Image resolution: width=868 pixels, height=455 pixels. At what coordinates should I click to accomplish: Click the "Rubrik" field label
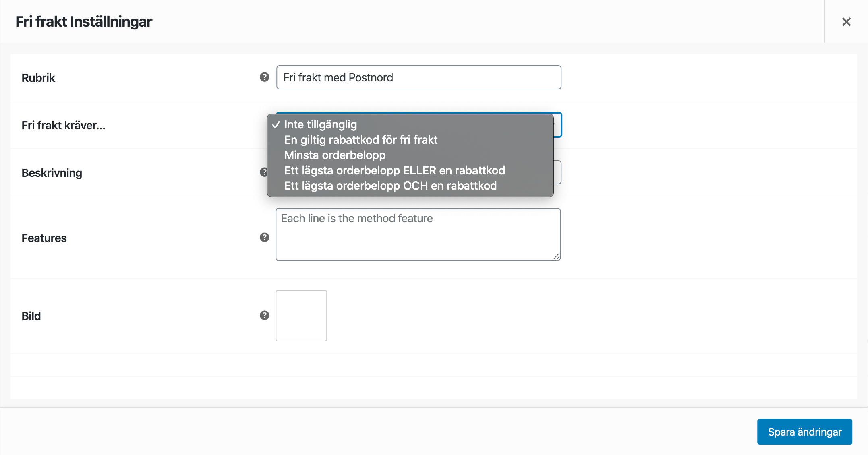point(38,78)
